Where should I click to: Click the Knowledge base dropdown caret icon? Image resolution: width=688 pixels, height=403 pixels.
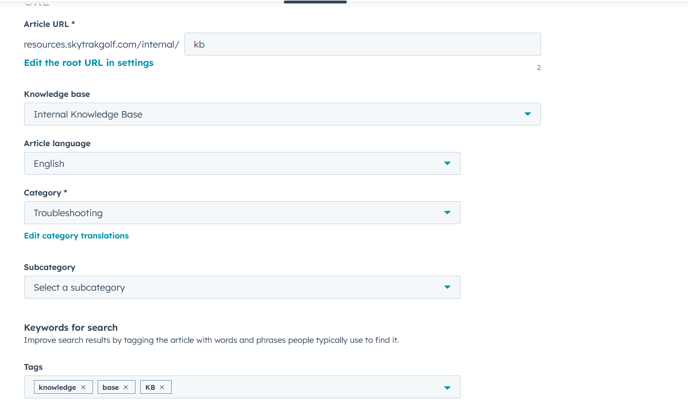point(528,114)
